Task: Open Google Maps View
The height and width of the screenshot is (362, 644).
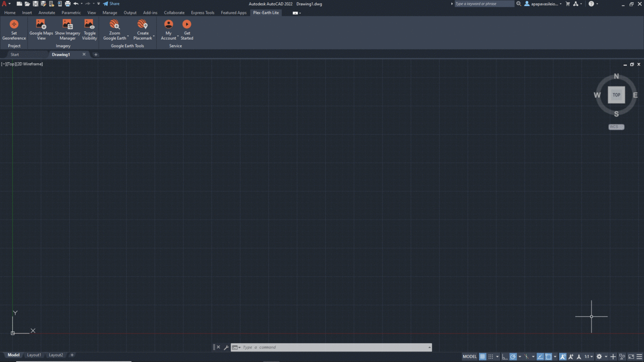Action: point(41,30)
